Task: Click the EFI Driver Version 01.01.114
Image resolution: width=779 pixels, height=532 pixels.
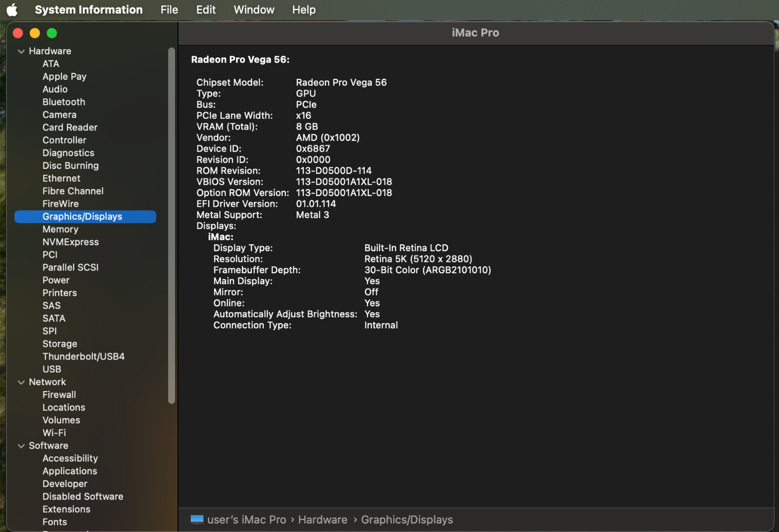Action: (316, 204)
